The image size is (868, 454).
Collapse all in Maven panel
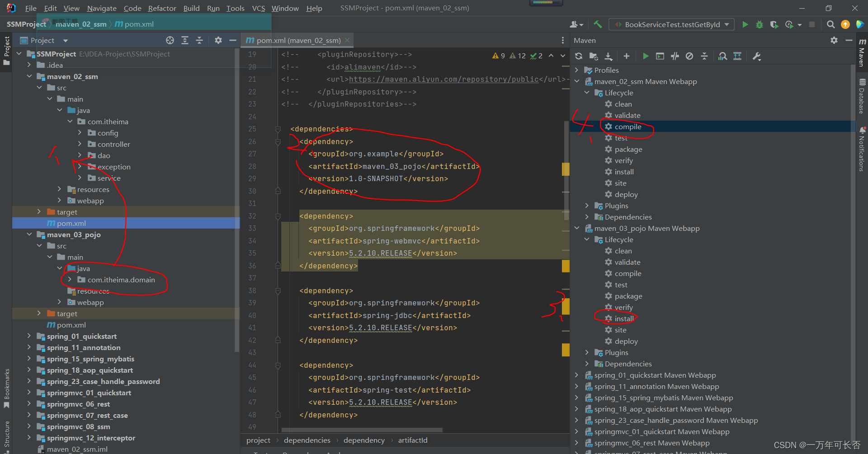tap(704, 56)
